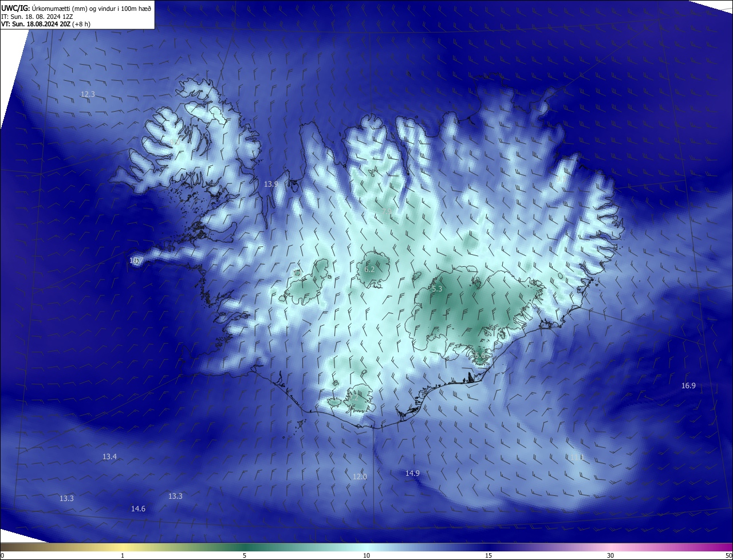
Task: Click the 6.2 value on the glacier
Action: pyautogui.click(x=369, y=270)
